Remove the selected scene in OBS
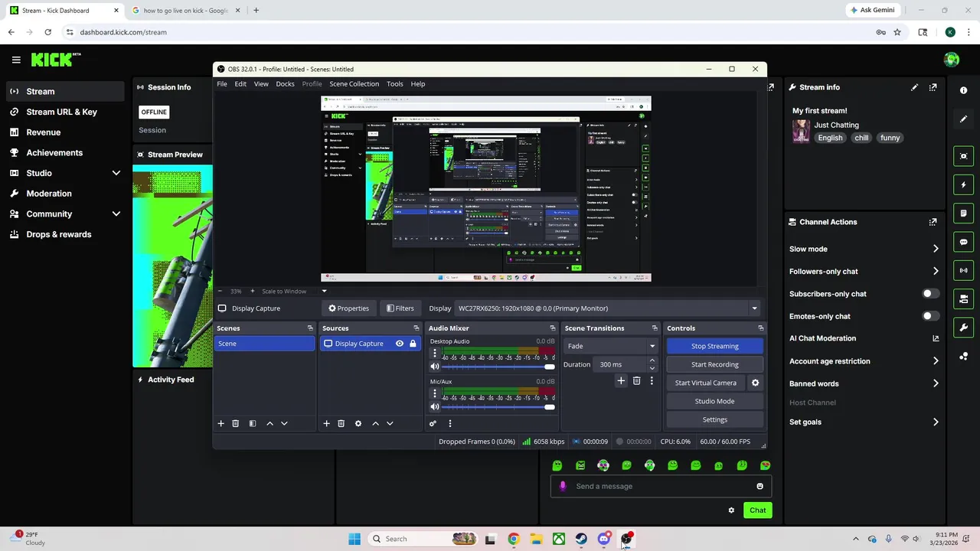Viewport: 980px width, 551px height. [235, 423]
